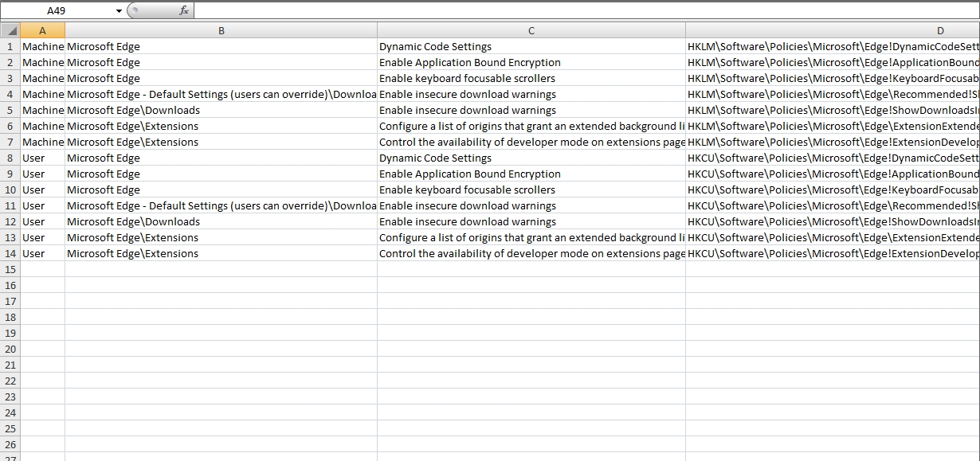Click the HKLM ApplicationBound path in row 2
The height and width of the screenshot is (461, 980).
point(833,62)
